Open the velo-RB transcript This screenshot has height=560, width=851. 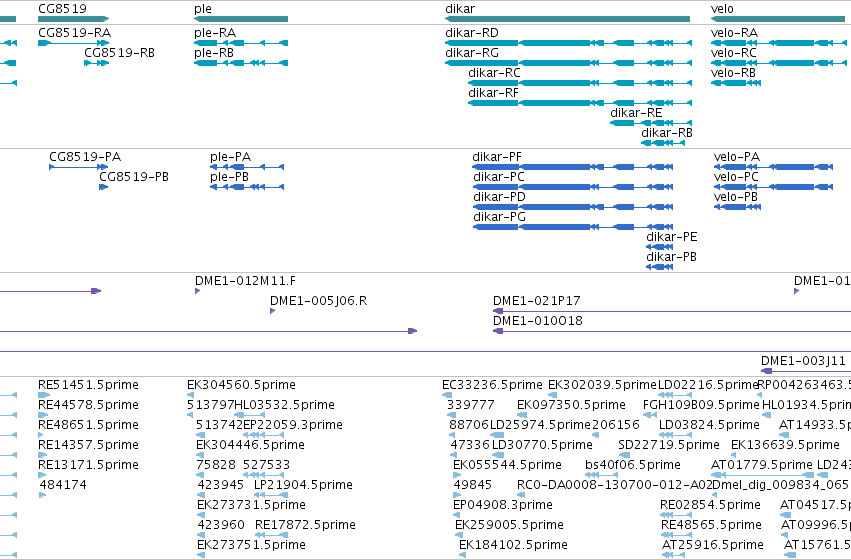(735, 83)
